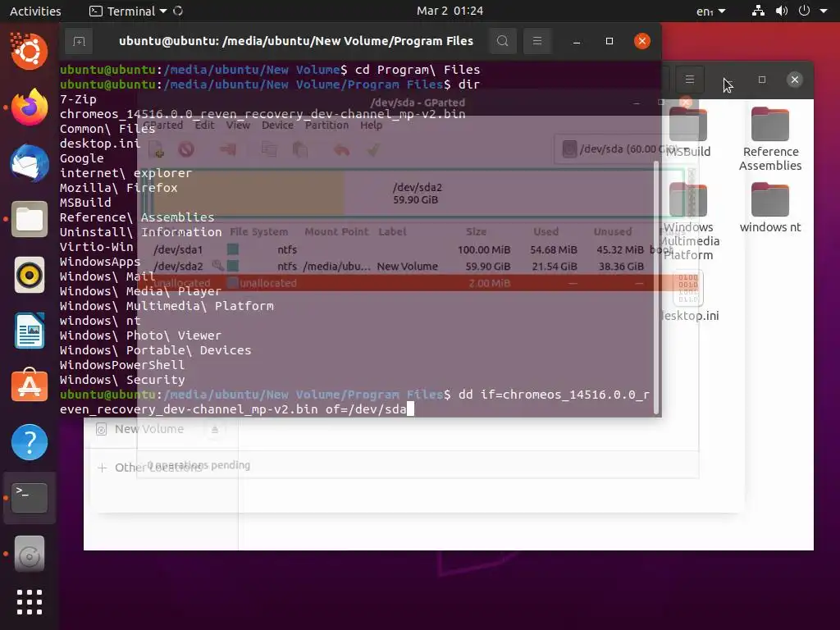Viewport: 840px width, 630px height.
Task: Click /dev/sda2 59.90 GiB partition graphic
Action: pos(418,194)
